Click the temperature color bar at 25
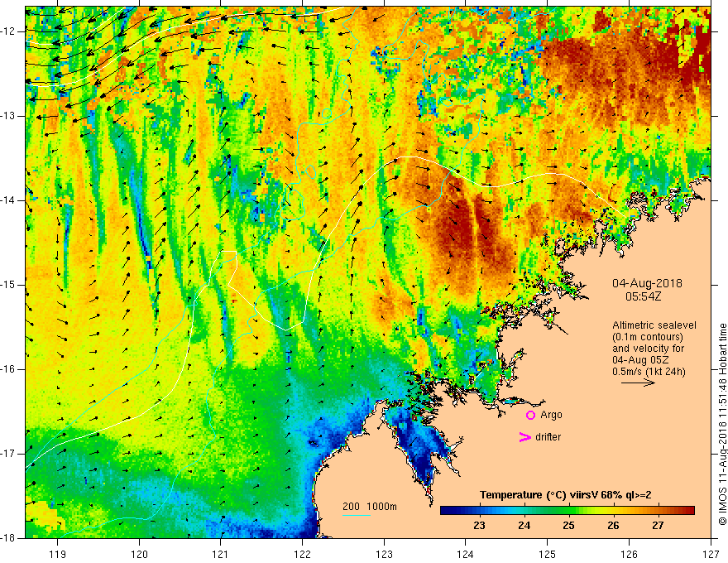The width and height of the screenshot is (728, 563). click(x=568, y=510)
